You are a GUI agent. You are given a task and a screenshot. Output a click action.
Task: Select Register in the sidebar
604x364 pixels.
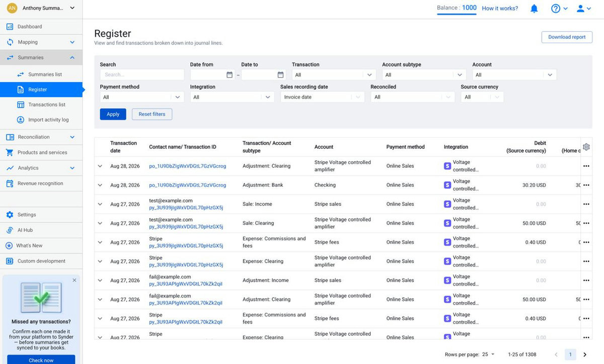(41, 90)
